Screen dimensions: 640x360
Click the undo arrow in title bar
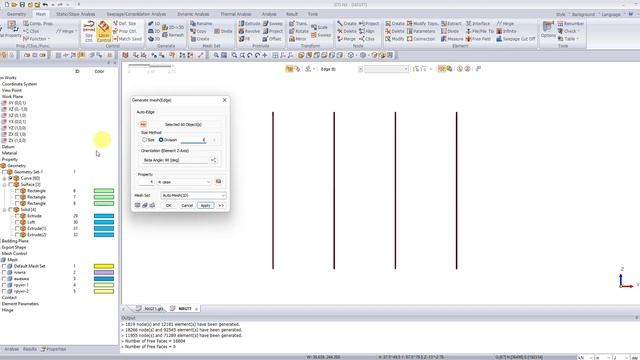(45, 4)
